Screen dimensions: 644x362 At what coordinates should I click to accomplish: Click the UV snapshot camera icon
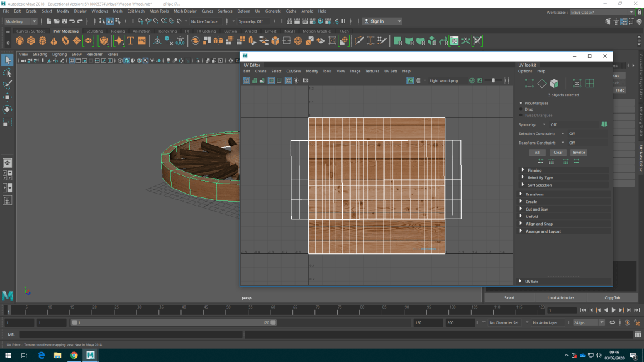pos(306,80)
